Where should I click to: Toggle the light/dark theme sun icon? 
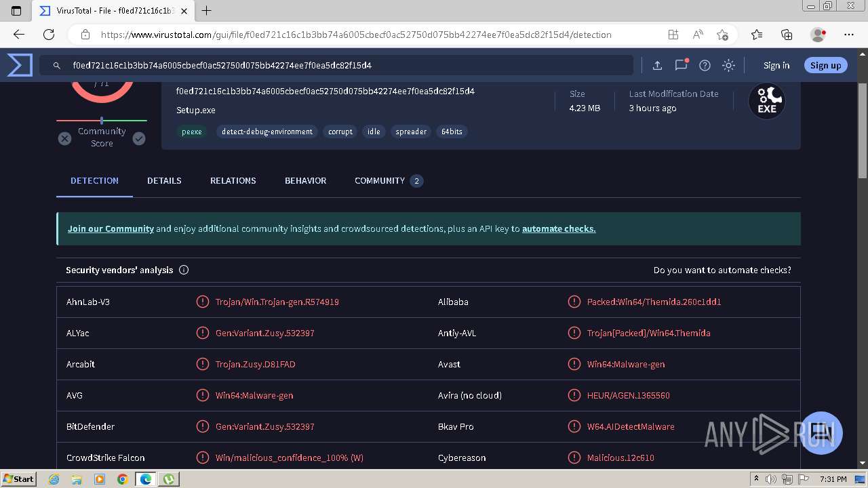(x=728, y=65)
